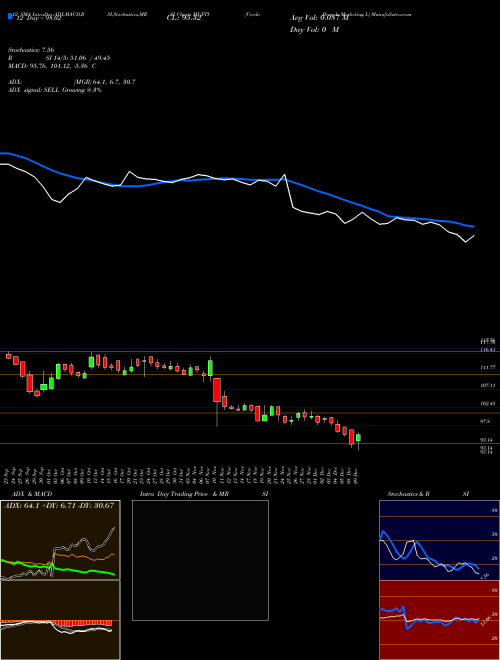Click the 'Day Vol: 0 M' label
This screenshot has height=660, width=500.
[x=314, y=30]
